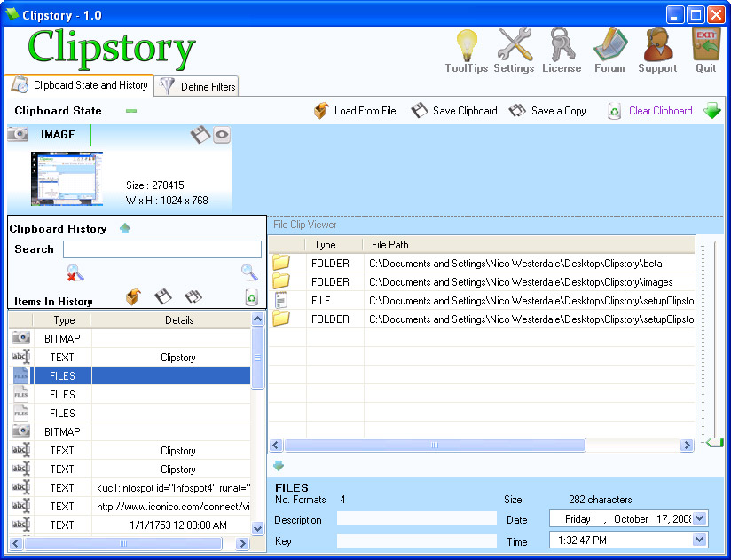The width and height of the screenshot is (731, 560).
Task: Open Settings via the wrench icon
Action: coord(515,44)
